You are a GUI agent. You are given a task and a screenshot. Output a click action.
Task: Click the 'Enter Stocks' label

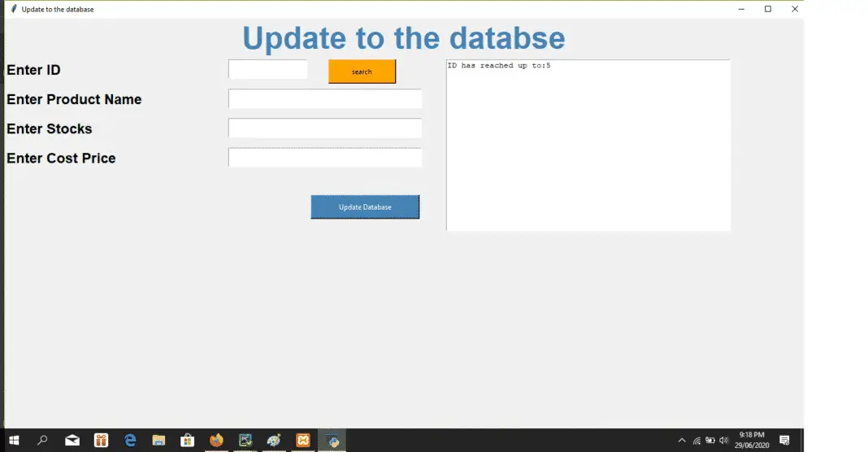[x=50, y=128]
